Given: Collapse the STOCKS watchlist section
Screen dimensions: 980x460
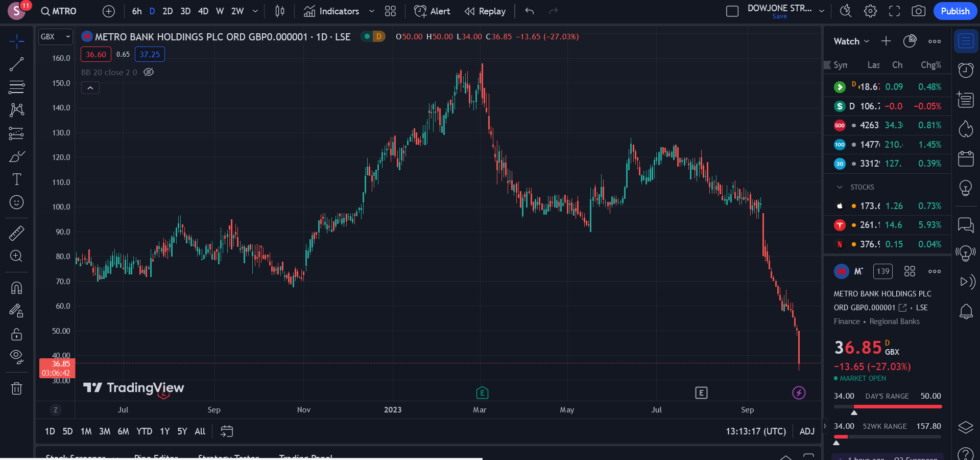Looking at the screenshot, I should (840, 187).
